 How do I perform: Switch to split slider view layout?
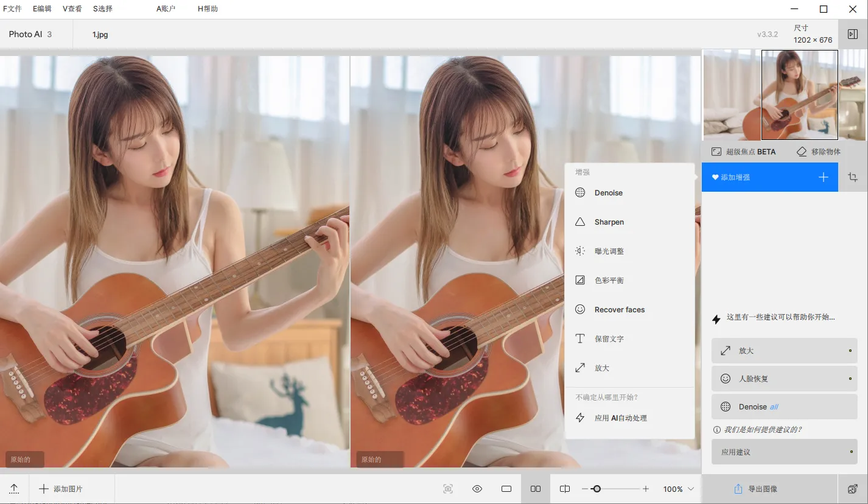click(x=565, y=489)
